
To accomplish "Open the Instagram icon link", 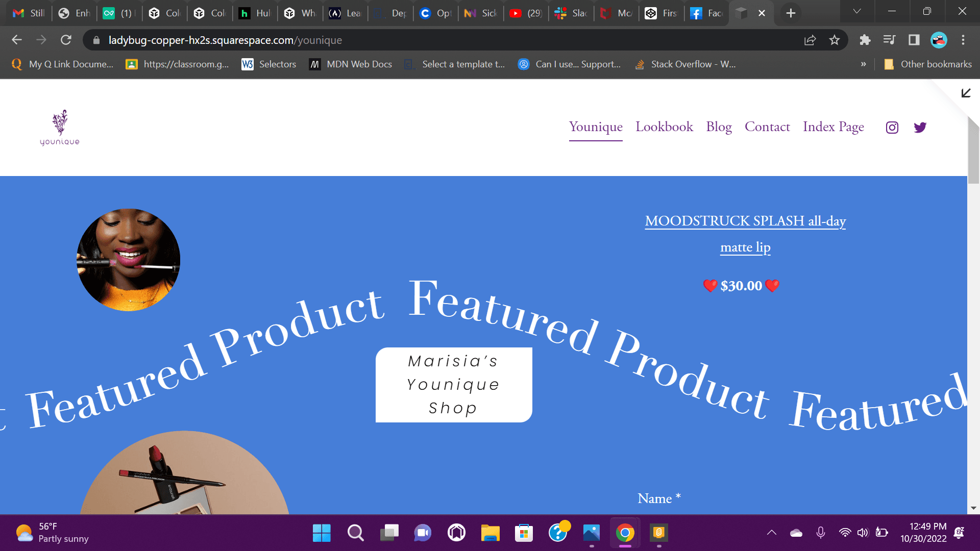I will tap(892, 128).
